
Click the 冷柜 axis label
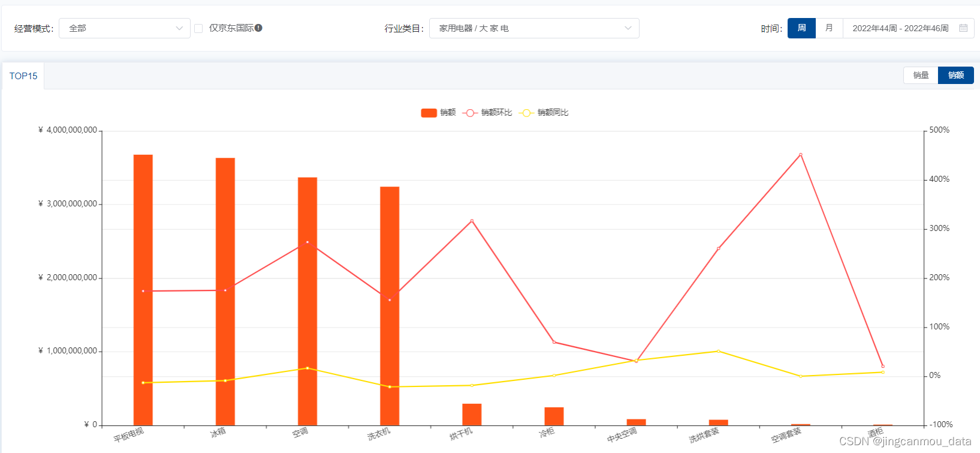tap(547, 433)
